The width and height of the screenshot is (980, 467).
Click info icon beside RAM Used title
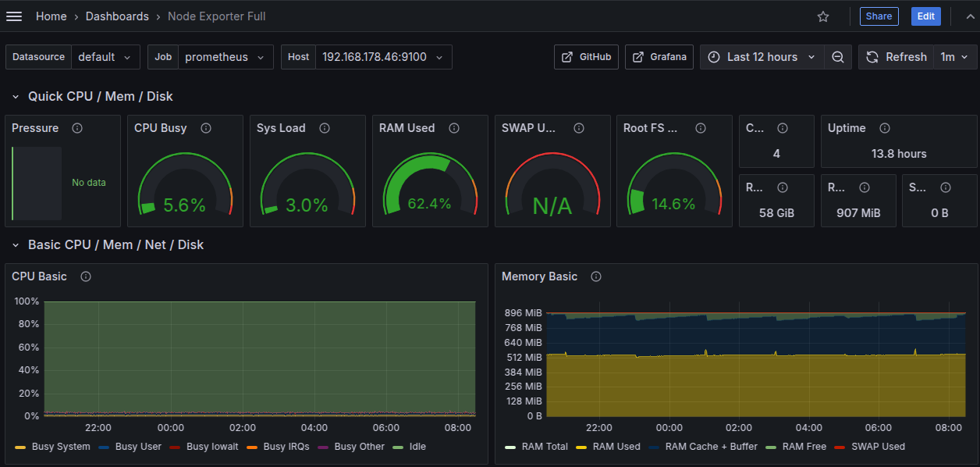click(x=454, y=128)
